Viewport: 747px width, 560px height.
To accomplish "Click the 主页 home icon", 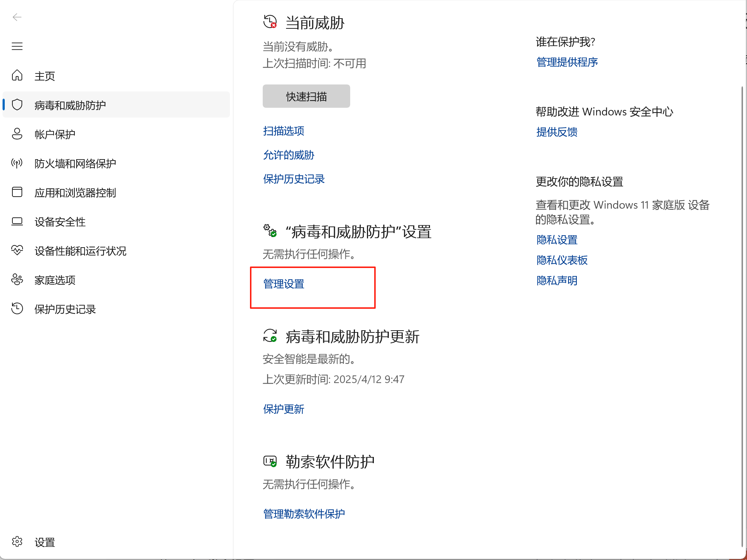I will pyautogui.click(x=17, y=75).
